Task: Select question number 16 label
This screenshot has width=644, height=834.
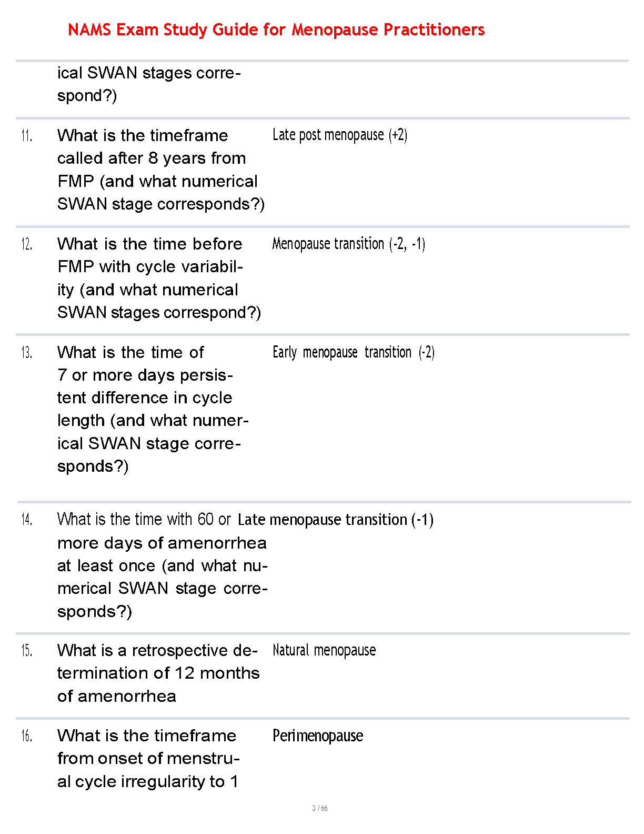Action: pos(27,736)
